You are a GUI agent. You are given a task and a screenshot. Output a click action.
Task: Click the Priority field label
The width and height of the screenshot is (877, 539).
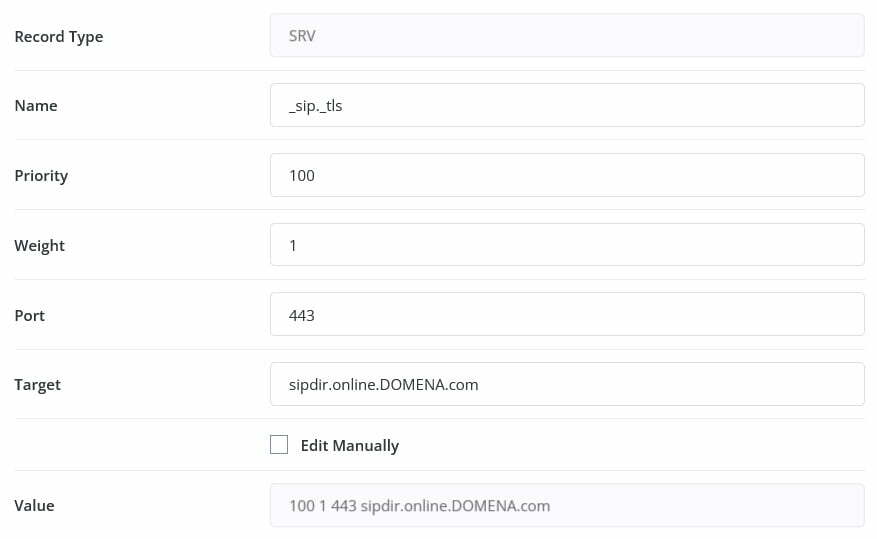point(41,176)
